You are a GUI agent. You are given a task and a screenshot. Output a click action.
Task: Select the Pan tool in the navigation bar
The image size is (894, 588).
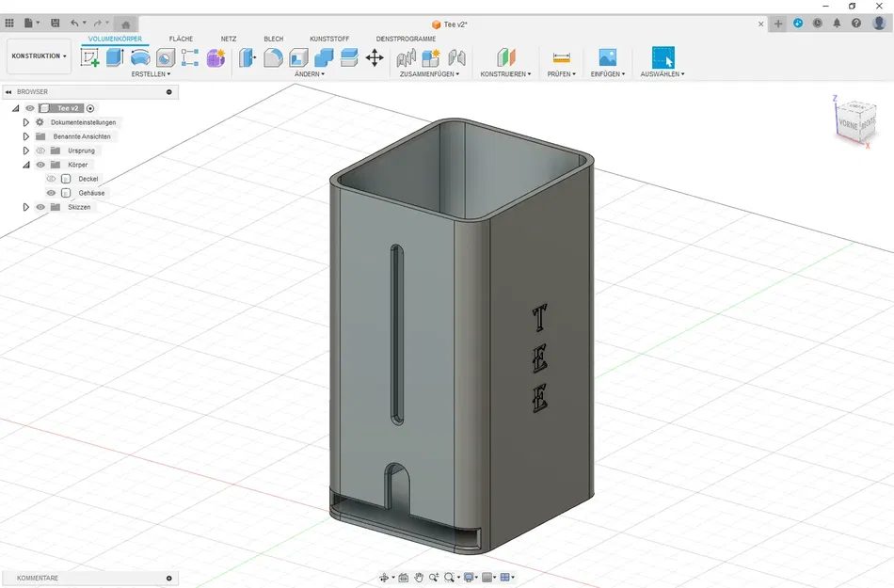point(418,578)
